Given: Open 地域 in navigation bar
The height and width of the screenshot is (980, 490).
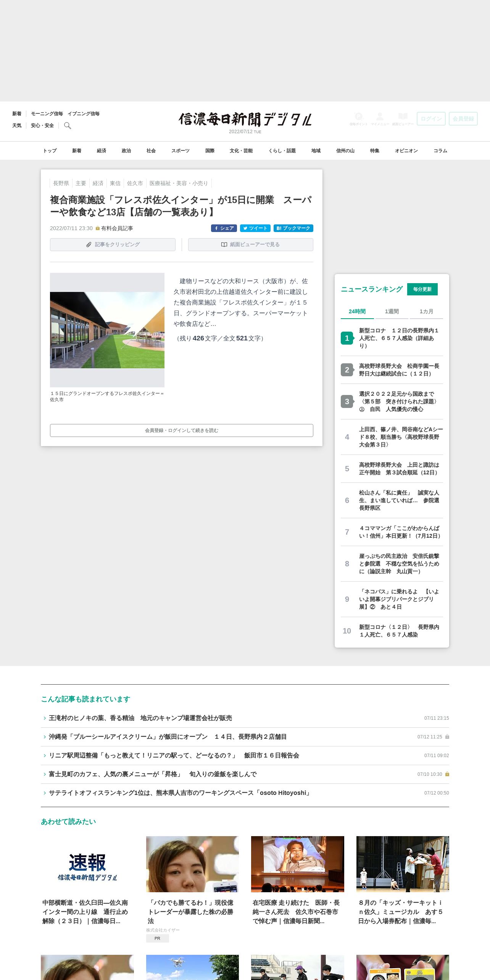Looking at the screenshot, I should pos(316,151).
